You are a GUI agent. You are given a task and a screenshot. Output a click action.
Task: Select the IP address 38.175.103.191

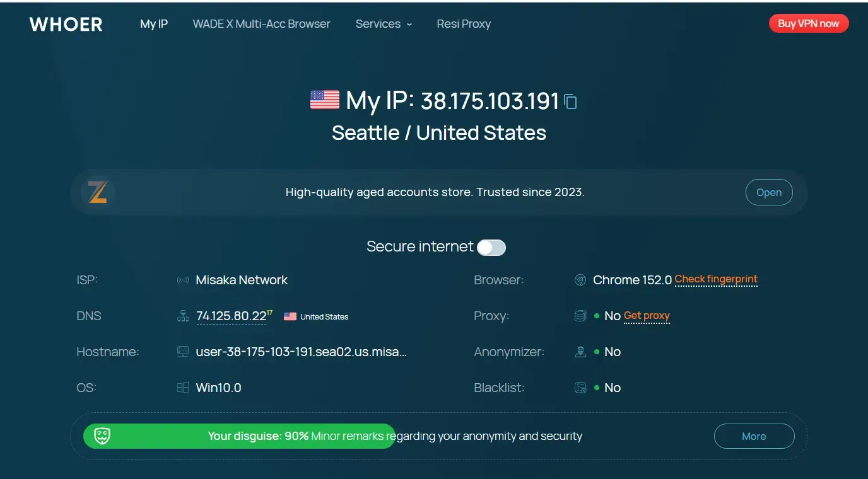click(x=490, y=101)
